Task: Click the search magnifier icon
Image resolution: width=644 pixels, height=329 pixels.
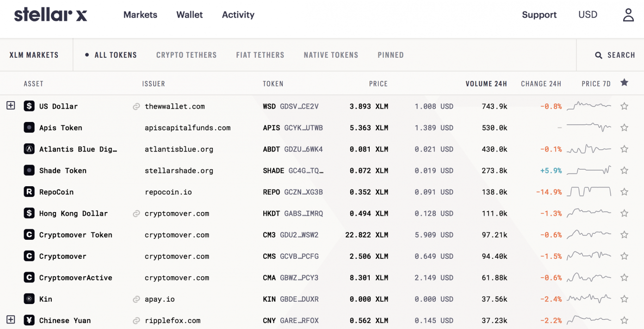Action: tap(598, 55)
